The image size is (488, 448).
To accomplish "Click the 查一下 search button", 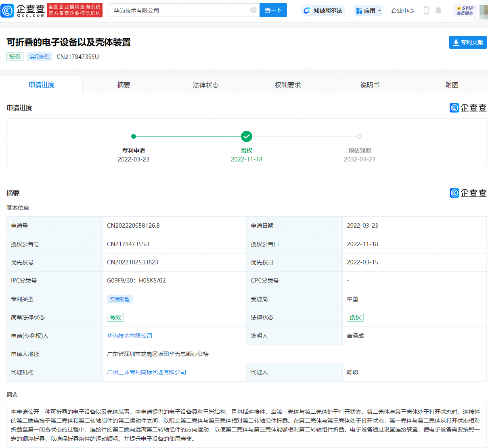I will pyautogui.click(x=273, y=10).
